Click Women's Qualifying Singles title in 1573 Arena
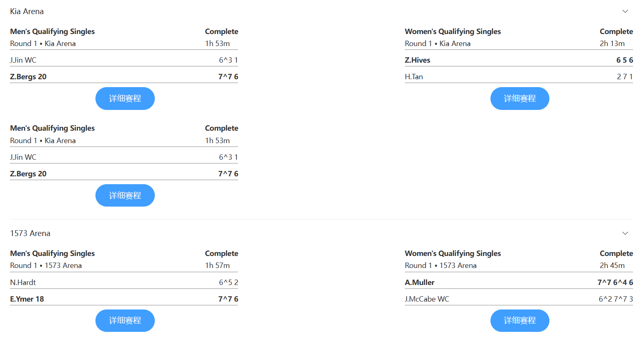644x341 pixels. tap(453, 253)
